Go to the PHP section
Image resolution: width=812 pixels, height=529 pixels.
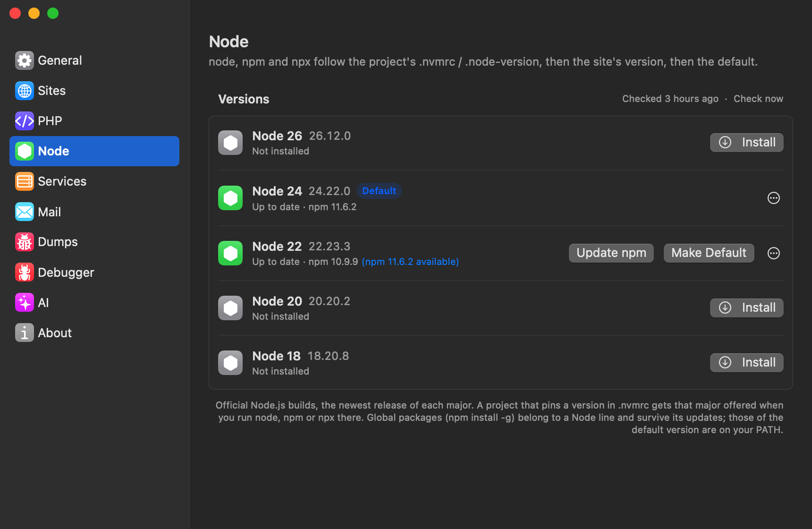tap(94, 121)
